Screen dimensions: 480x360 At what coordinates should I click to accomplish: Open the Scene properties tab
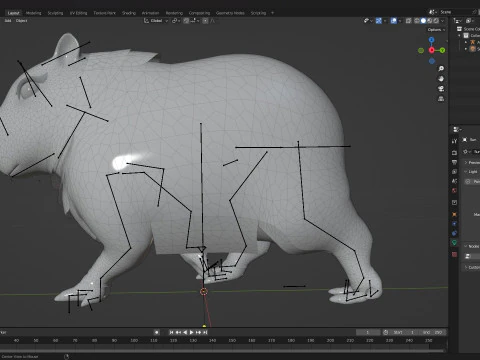tap(454, 181)
